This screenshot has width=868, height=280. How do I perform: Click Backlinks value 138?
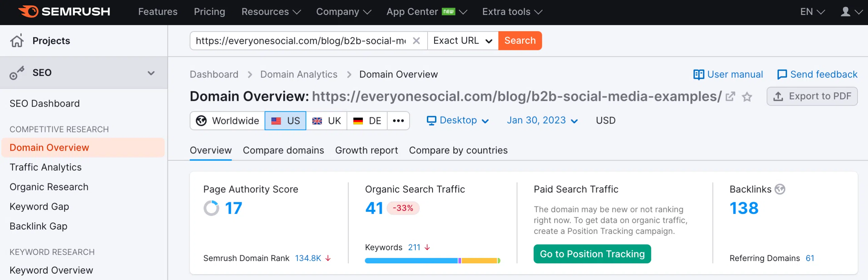(x=744, y=208)
